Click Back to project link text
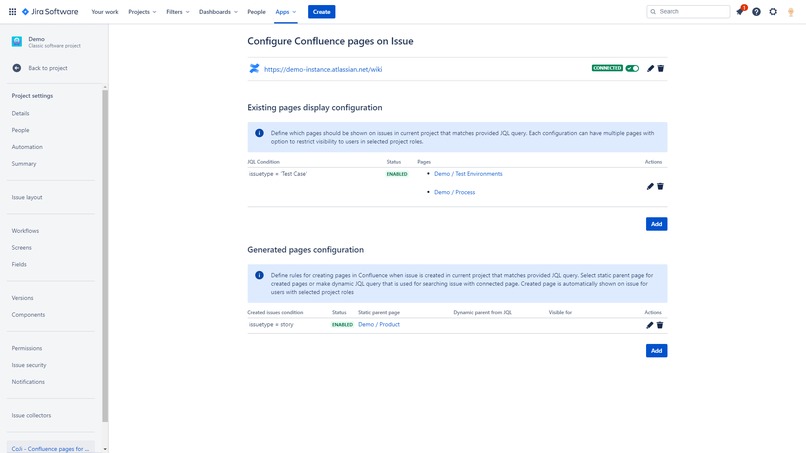 point(48,68)
